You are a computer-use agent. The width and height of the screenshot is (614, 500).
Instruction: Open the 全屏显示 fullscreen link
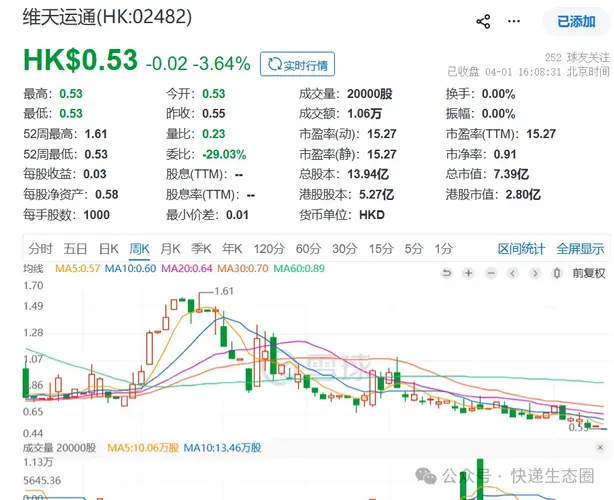point(580,249)
